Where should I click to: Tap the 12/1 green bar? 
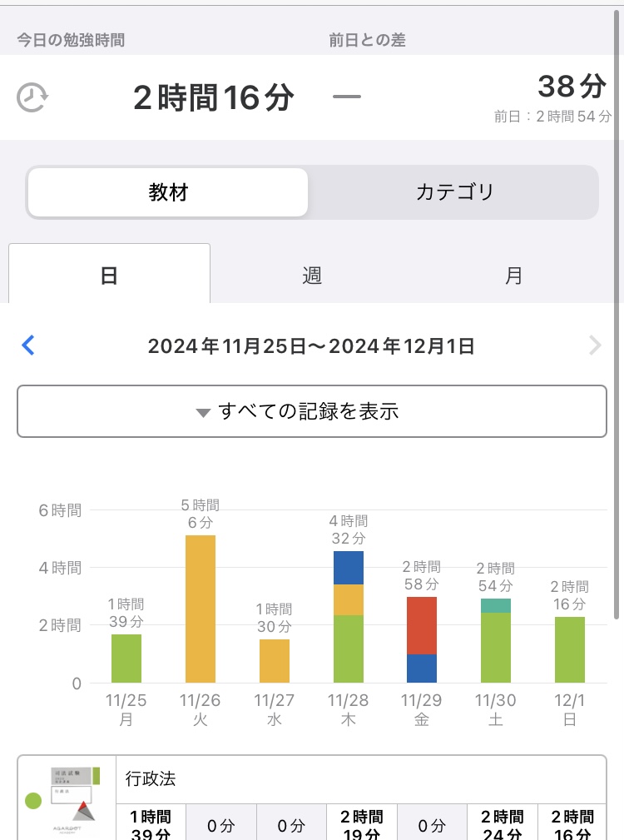coord(570,649)
